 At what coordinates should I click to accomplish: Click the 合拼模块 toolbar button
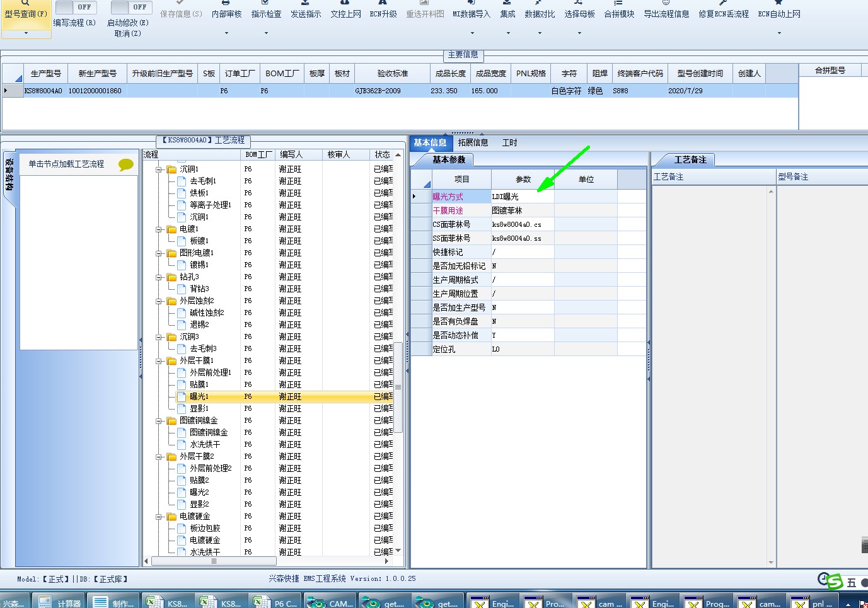point(619,10)
